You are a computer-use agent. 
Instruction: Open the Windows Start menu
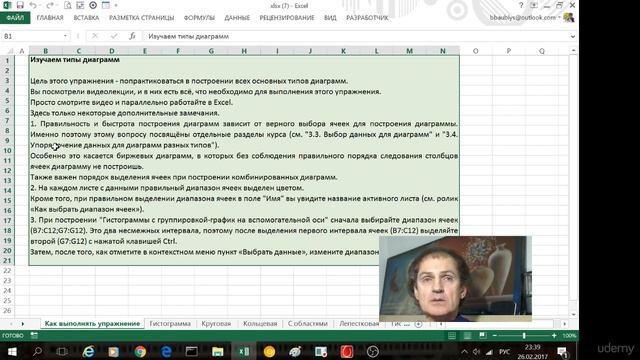[x=12, y=351]
